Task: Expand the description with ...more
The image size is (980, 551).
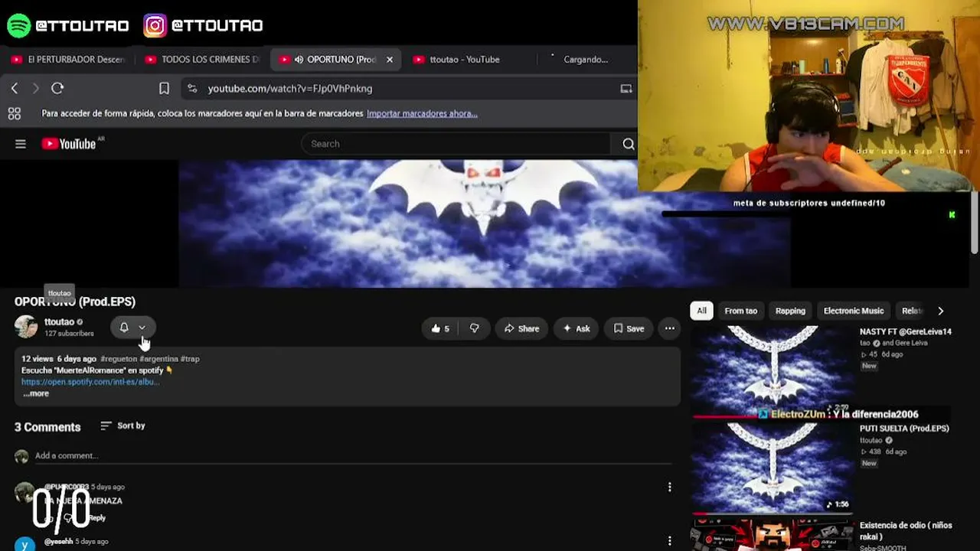Action: tap(36, 393)
